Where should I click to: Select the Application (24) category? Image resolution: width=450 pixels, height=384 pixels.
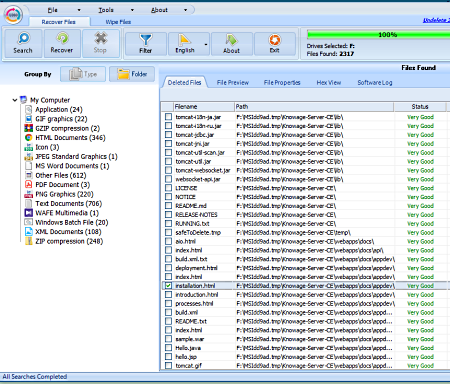(x=59, y=109)
